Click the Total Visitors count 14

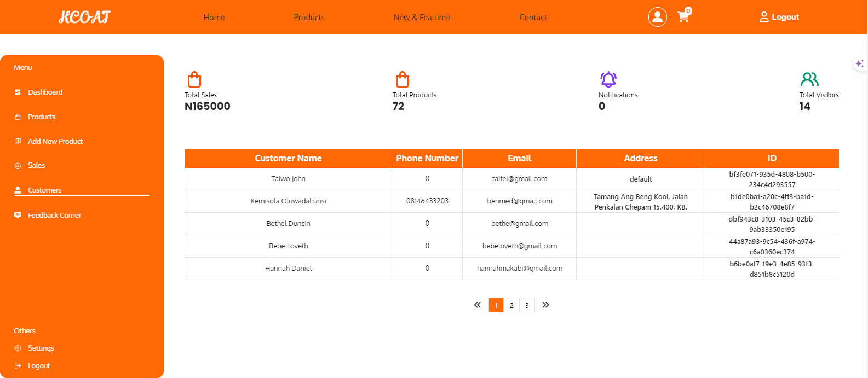(x=804, y=106)
